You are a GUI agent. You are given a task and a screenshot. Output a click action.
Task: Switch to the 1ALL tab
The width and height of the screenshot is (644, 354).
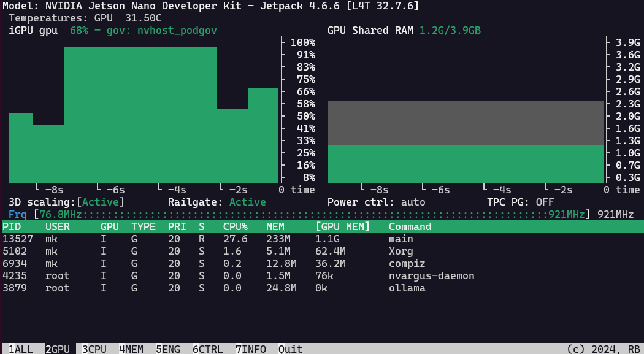(21, 349)
